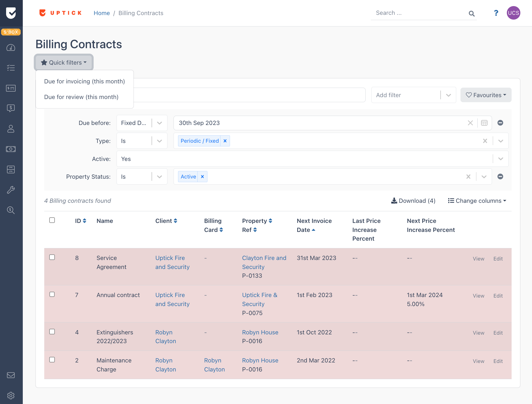Click the magnifier search icon in header
The width and height of the screenshot is (532, 404).
point(472,14)
